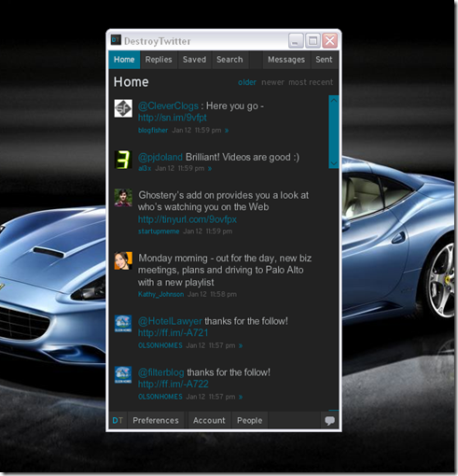The width and height of the screenshot is (458, 476).
Task: Click the Ghostery's add on tweet text
Action: pyautogui.click(x=224, y=201)
